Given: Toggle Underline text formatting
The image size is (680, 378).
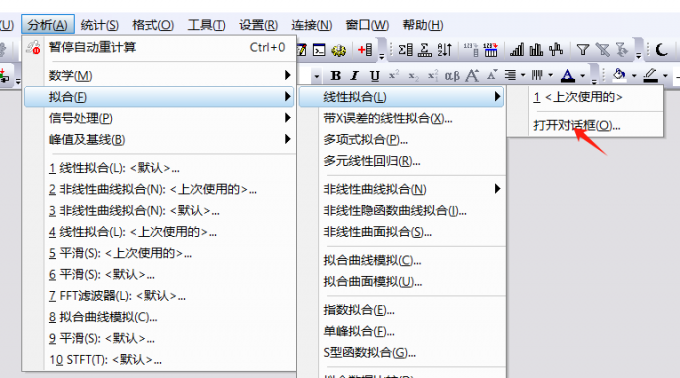Looking at the screenshot, I should coord(375,76).
